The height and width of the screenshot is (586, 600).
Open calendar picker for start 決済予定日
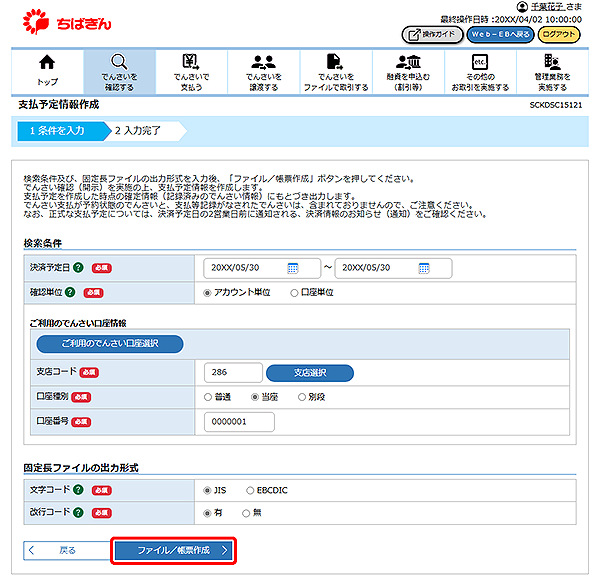click(x=293, y=268)
